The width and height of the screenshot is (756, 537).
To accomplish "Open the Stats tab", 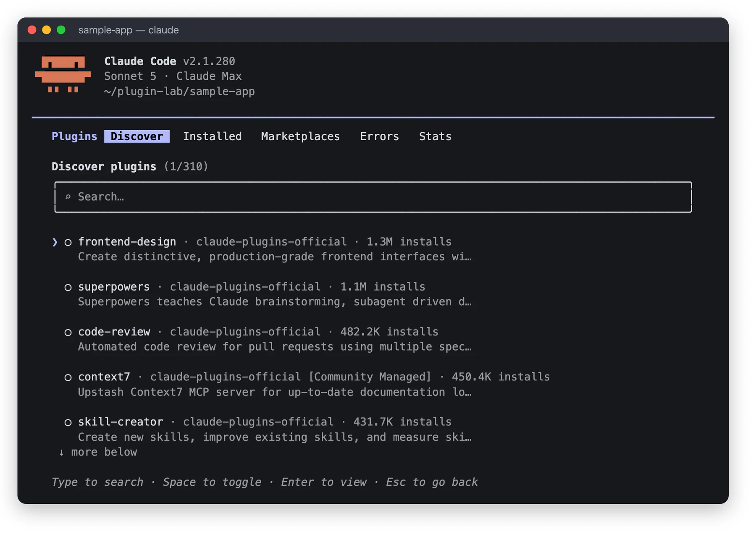I will (435, 136).
